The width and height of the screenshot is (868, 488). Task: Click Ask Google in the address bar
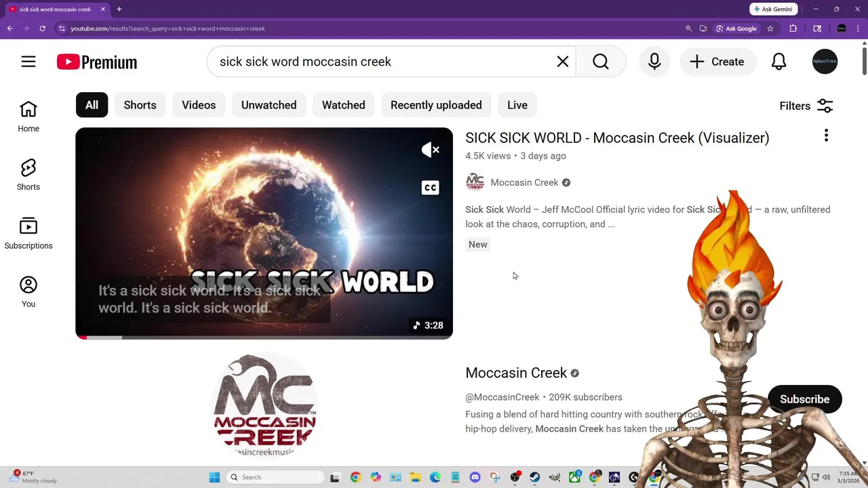(736, 28)
